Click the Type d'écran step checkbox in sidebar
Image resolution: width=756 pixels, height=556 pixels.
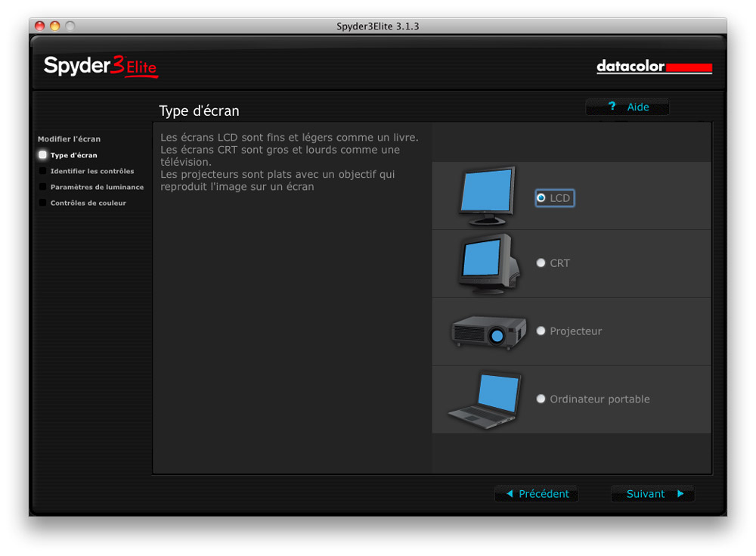tap(42, 155)
